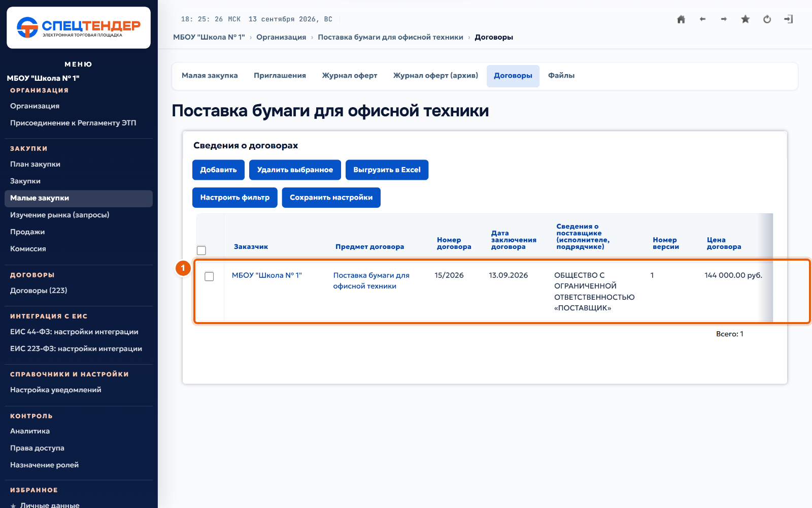Click the Всего: 1 total label
Screen dimensions: 812x508
click(729, 334)
